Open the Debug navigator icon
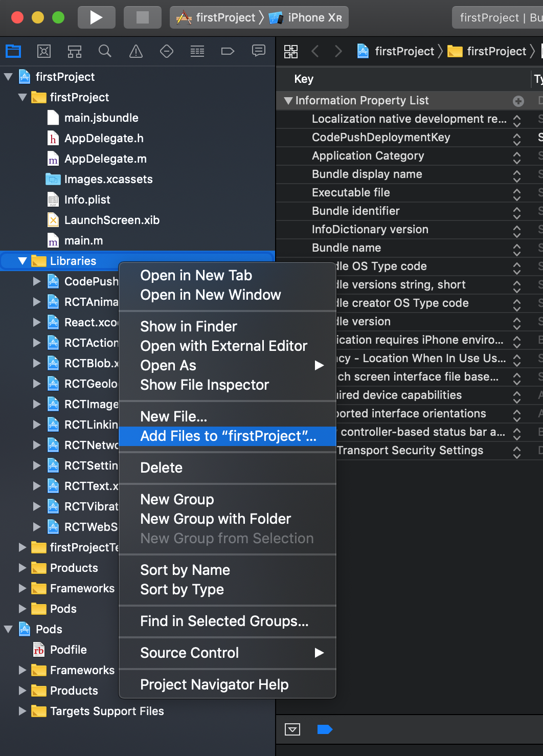Viewport: 543px width, 756px height. pyautogui.click(x=197, y=51)
